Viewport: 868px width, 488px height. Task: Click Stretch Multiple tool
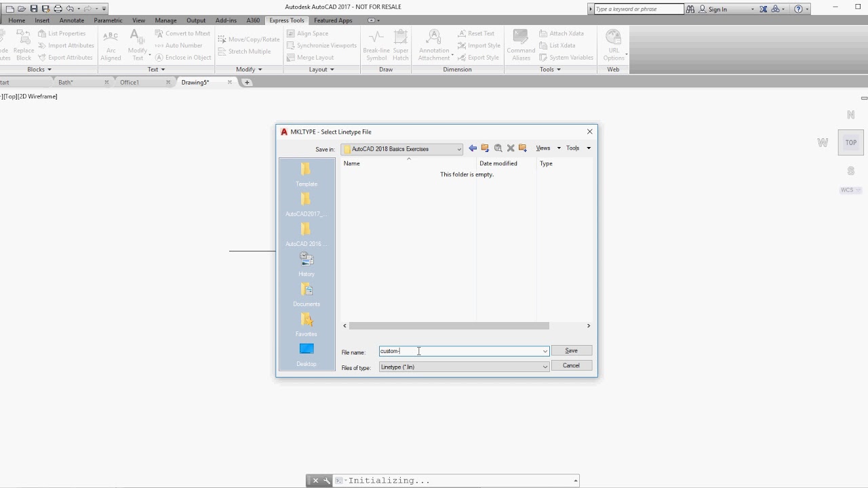coord(243,52)
